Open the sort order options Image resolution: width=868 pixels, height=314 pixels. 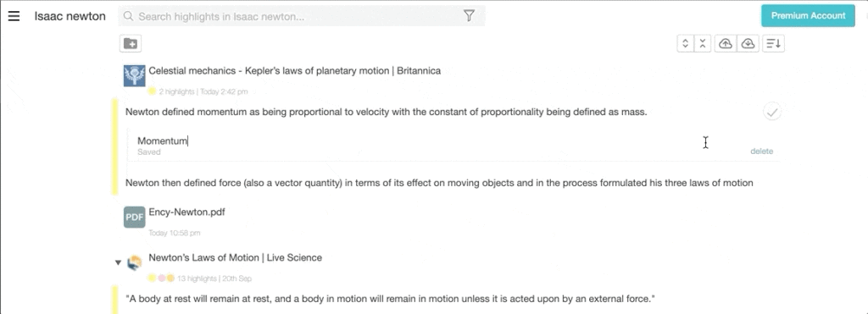click(773, 44)
